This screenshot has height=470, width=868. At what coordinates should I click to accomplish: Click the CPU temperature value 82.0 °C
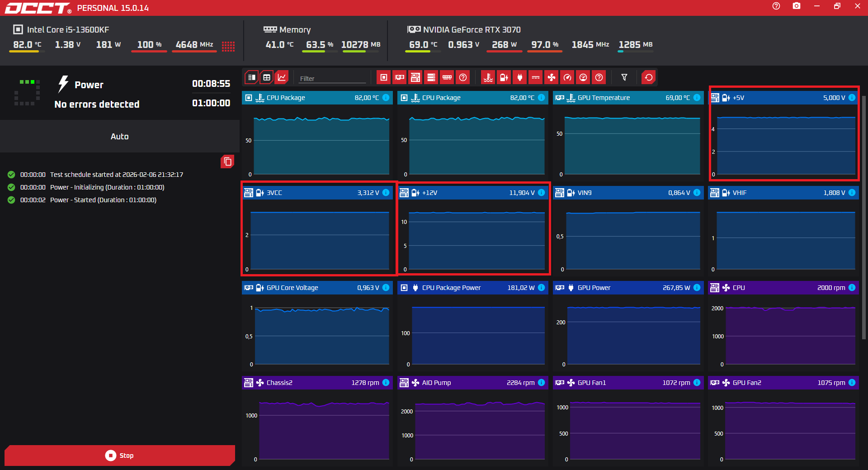tap(27, 44)
